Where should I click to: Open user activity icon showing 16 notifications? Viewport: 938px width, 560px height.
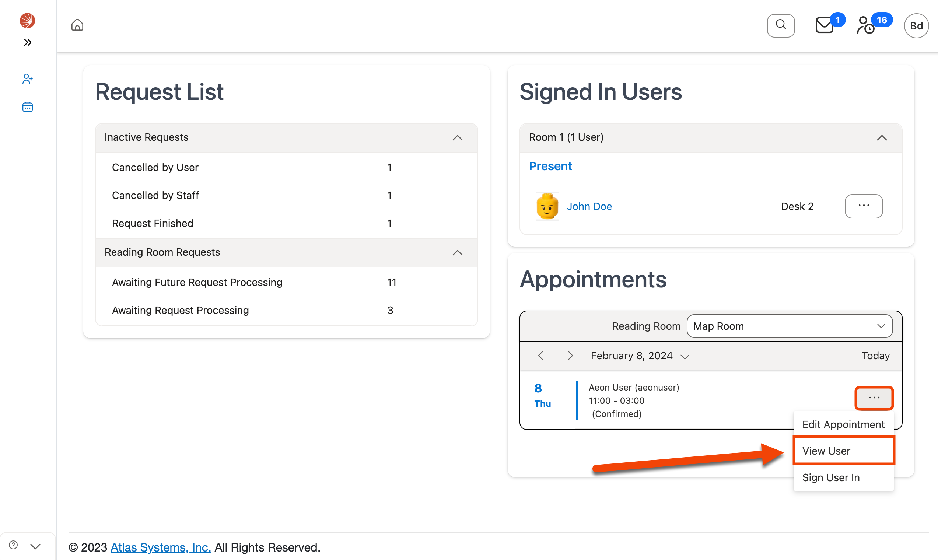(865, 25)
